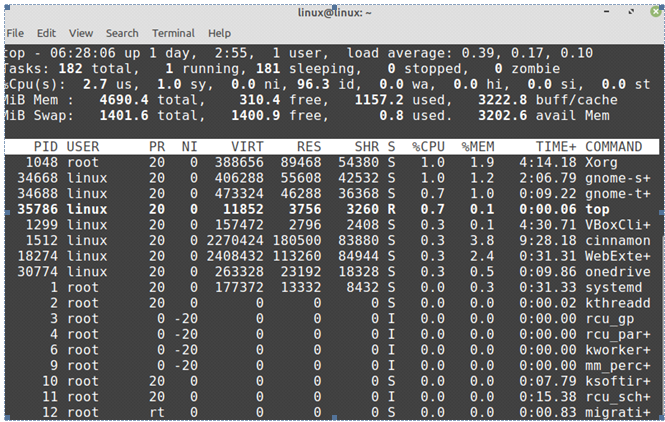The width and height of the screenshot is (665, 422).
Task: Click the %MEM column header
Action: click(x=478, y=147)
